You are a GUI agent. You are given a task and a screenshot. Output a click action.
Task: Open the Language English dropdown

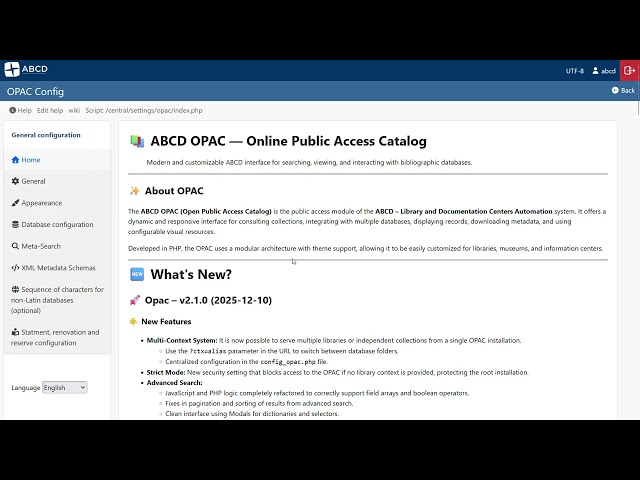pyautogui.click(x=64, y=387)
